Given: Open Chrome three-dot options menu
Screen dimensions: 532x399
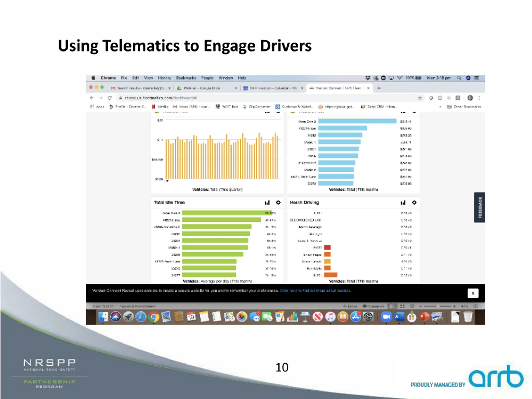Looking at the screenshot, I should coord(479,98).
